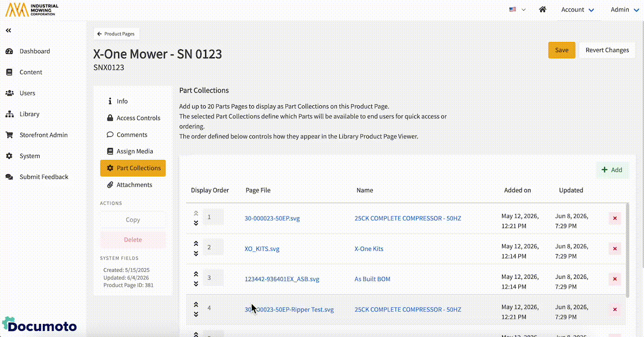The image size is (644, 337).
Task: Move 30-000023-50EP.svg down one position
Action: [x=196, y=223]
